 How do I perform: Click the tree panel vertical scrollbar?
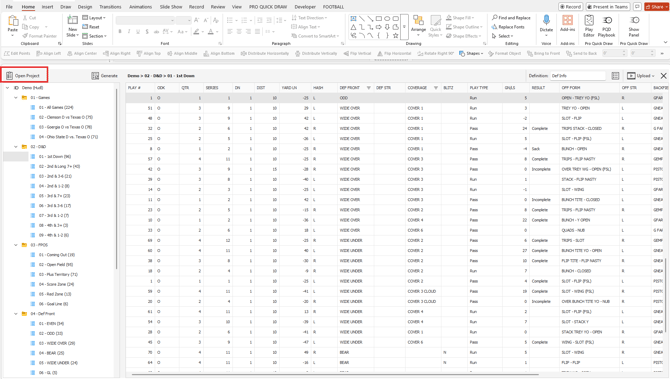pyautogui.click(x=116, y=179)
